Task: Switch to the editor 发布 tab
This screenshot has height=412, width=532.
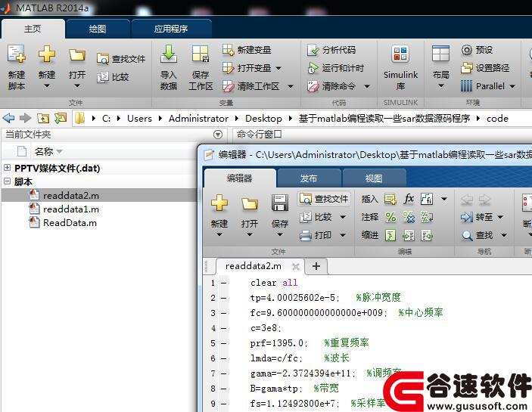Action: pos(309,178)
